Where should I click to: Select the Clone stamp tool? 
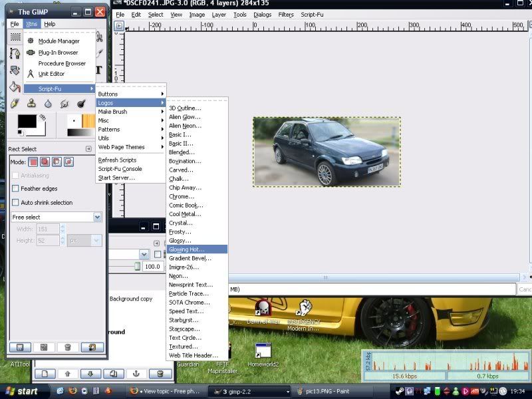click(x=31, y=103)
